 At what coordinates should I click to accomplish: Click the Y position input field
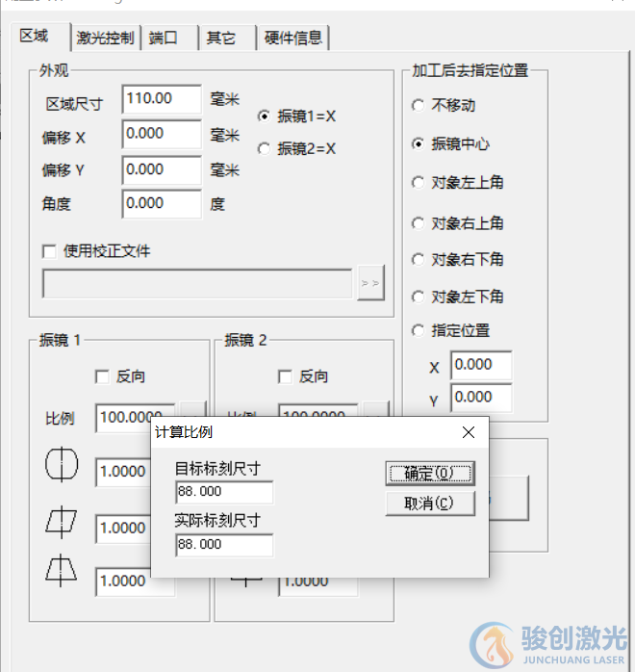pos(481,398)
